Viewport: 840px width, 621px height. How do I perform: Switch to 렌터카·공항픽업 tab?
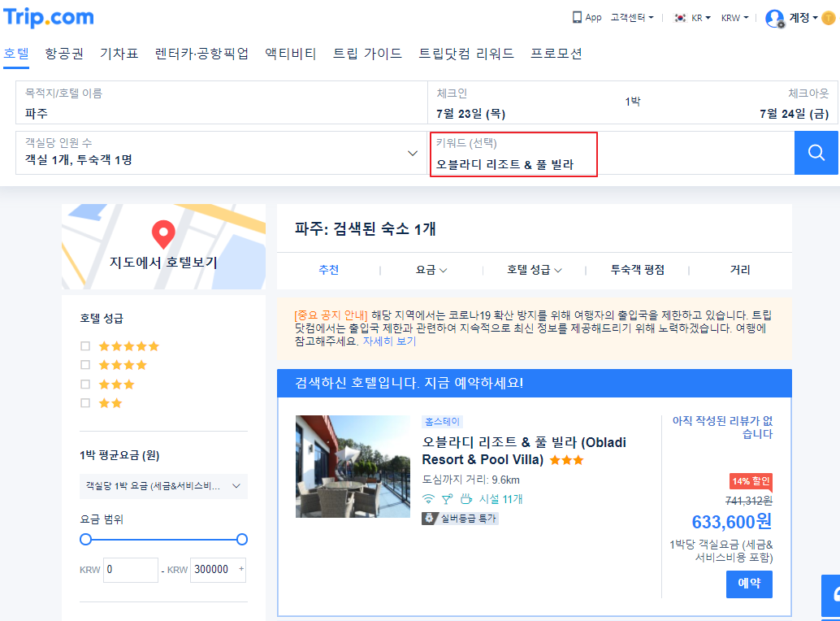pyautogui.click(x=201, y=54)
